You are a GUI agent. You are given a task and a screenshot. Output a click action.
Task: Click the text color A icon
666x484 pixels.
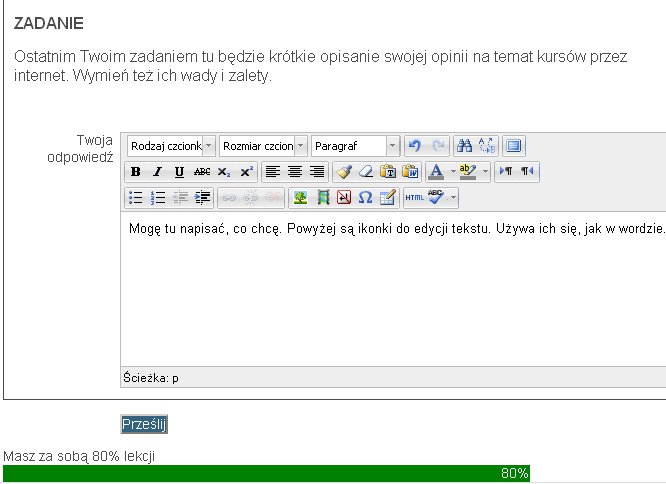[436, 172]
